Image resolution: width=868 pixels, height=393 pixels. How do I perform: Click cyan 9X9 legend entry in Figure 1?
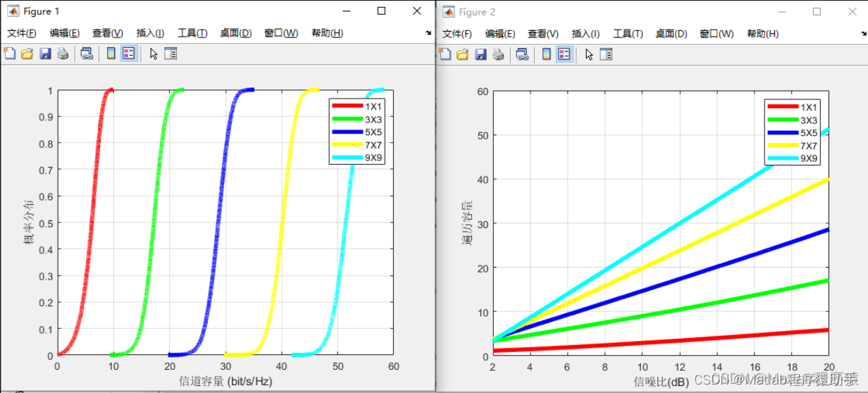click(357, 158)
